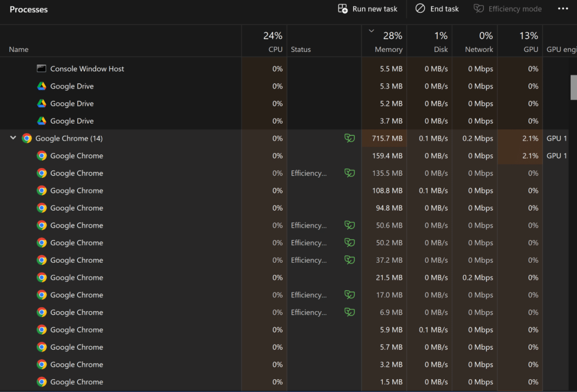
Task: Click the Chrome icon in the 94.8 MB row
Action: point(42,208)
